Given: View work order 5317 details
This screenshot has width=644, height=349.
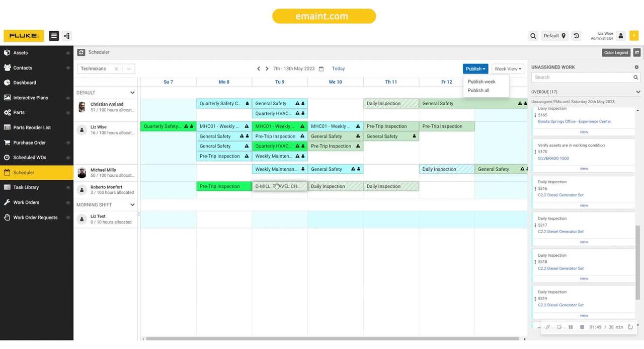Looking at the screenshot, I should point(584,242).
